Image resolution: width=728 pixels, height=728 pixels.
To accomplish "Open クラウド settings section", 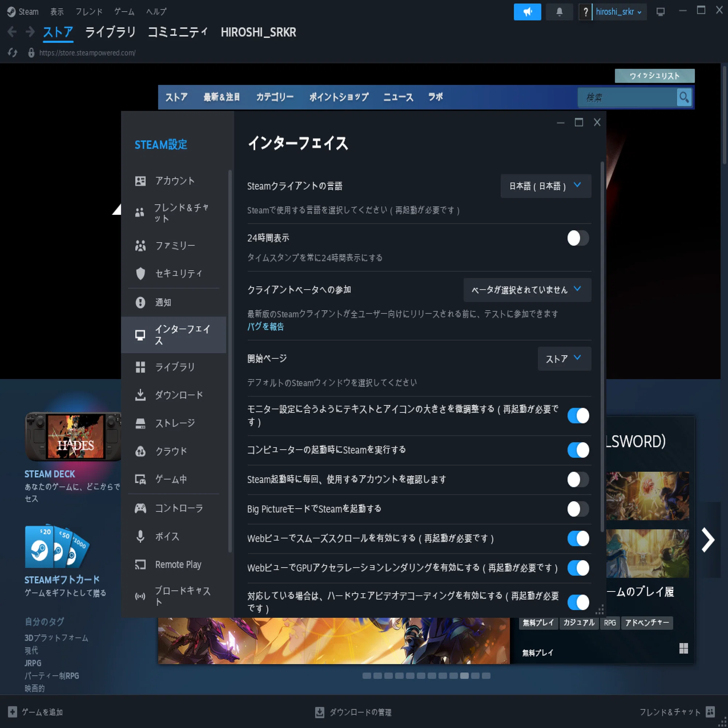I will (x=173, y=451).
